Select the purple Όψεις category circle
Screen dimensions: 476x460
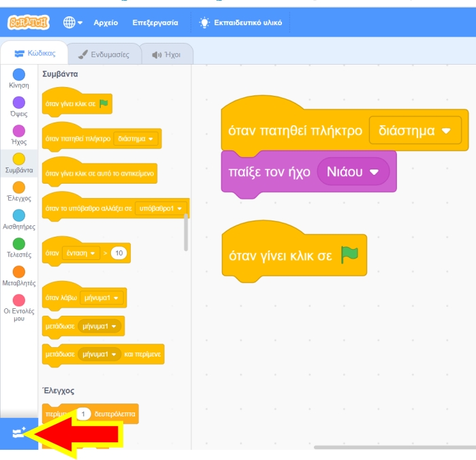tap(19, 103)
